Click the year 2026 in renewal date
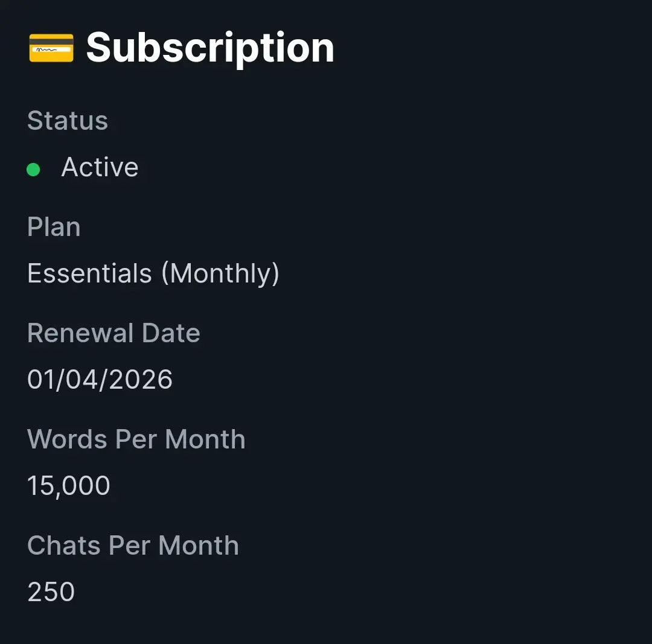This screenshot has width=652, height=644. [x=141, y=380]
